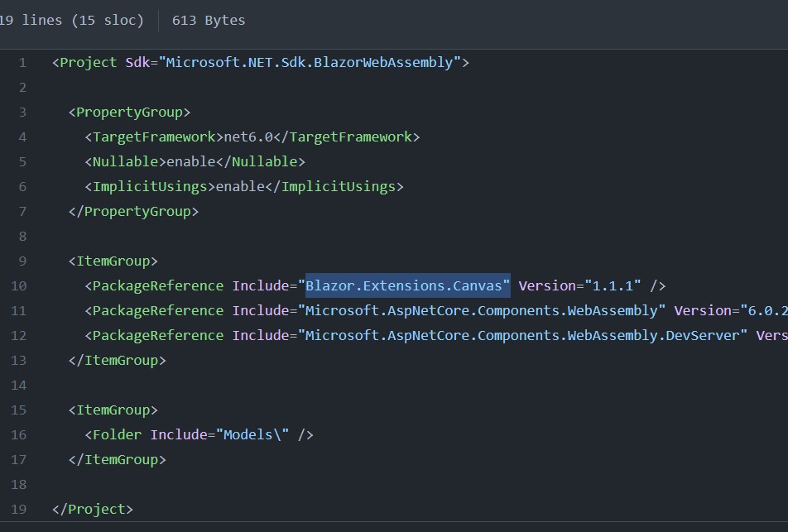This screenshot has width=788, height=532.
Task: Click the Models\ folder include value
Action: [252, 434]
